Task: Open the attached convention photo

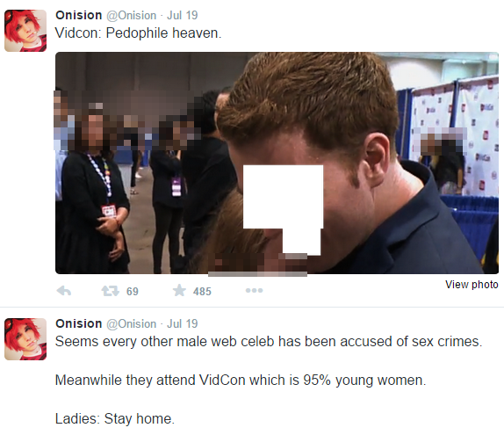Action: click(277, 163)
